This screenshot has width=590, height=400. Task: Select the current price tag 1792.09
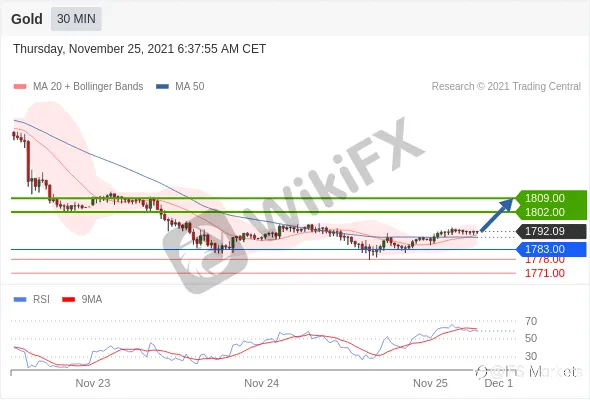click(x=552, y=231)
